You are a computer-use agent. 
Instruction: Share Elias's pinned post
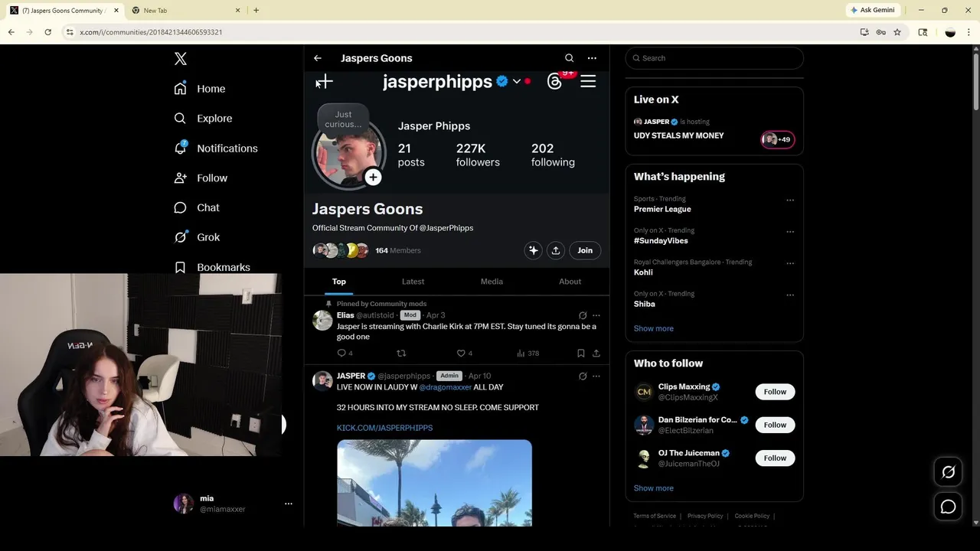click(596, 353)
